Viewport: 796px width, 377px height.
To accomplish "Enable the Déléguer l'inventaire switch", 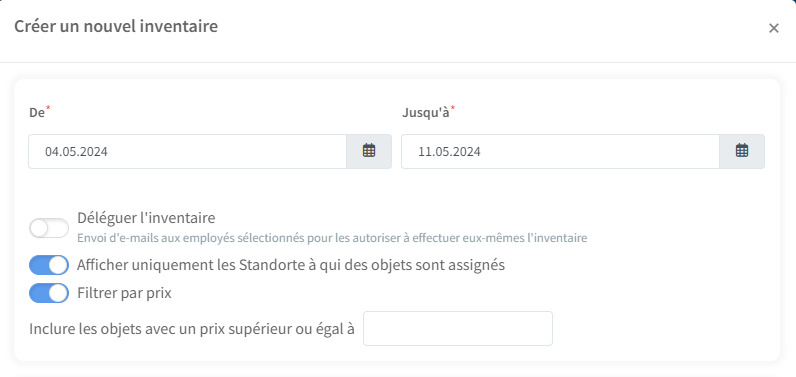I will coord(49,228).
